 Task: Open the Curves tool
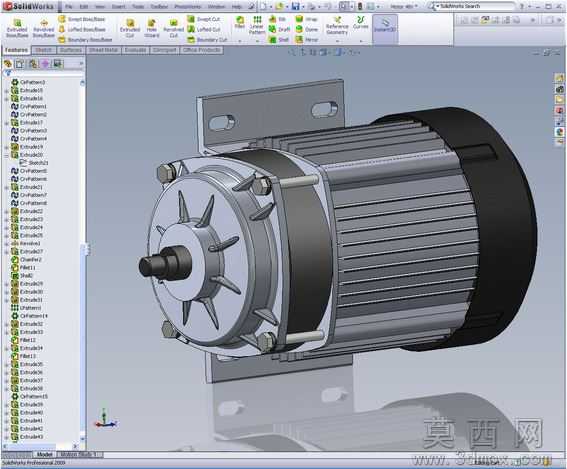(360, 22)
